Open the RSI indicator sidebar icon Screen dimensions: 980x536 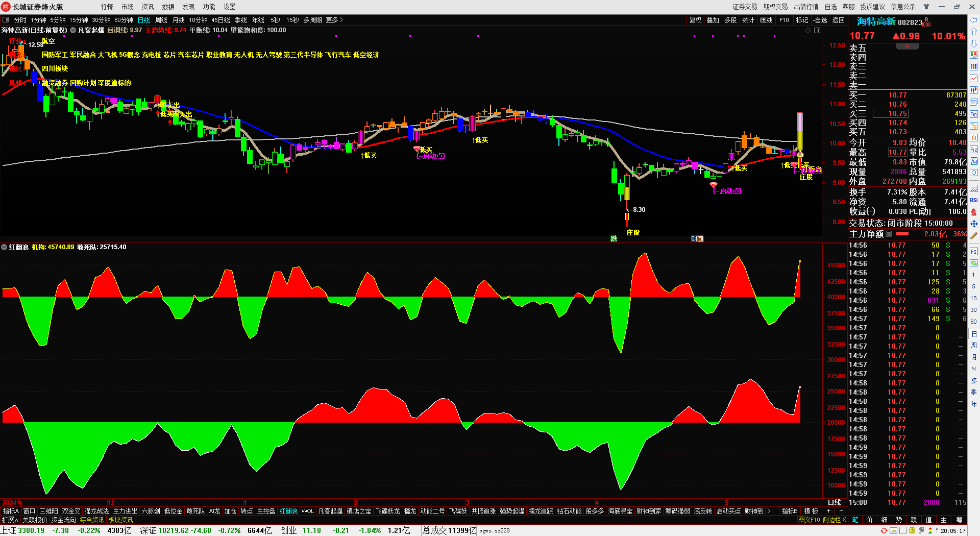(x=974, y=200)
